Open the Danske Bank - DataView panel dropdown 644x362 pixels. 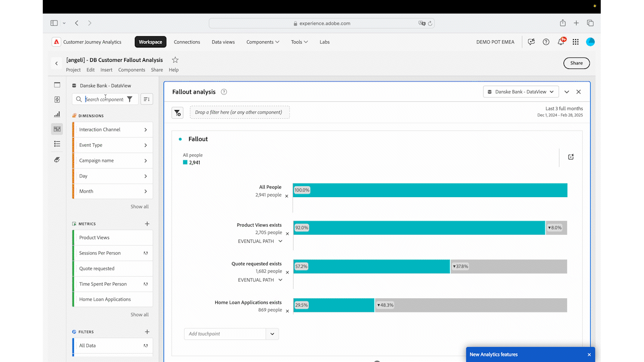(x=521, y=92)
